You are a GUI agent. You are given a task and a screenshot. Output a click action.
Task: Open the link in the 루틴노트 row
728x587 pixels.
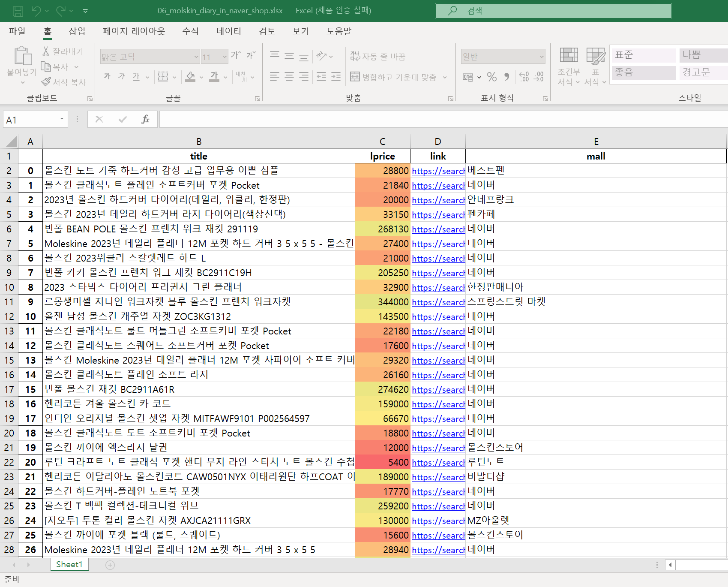point(438,463)
